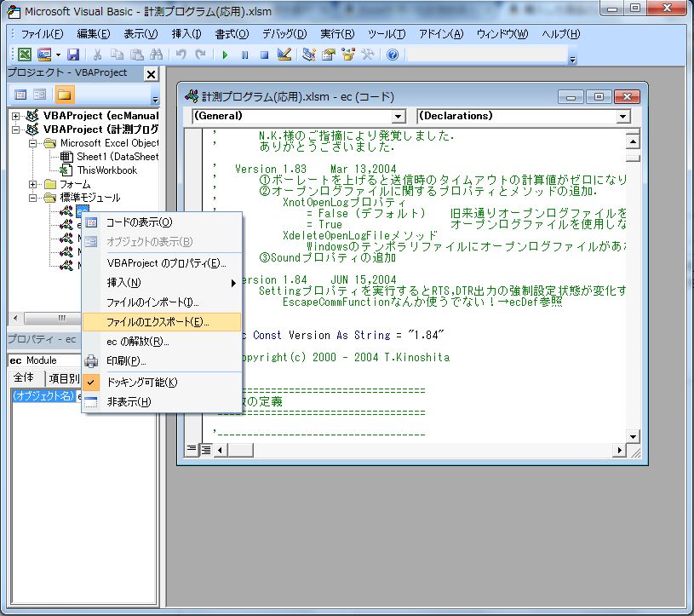This screenshot has width=694, height=616.
Task: Open the ウィンドウ menu
Action: [x=502, y=34]
